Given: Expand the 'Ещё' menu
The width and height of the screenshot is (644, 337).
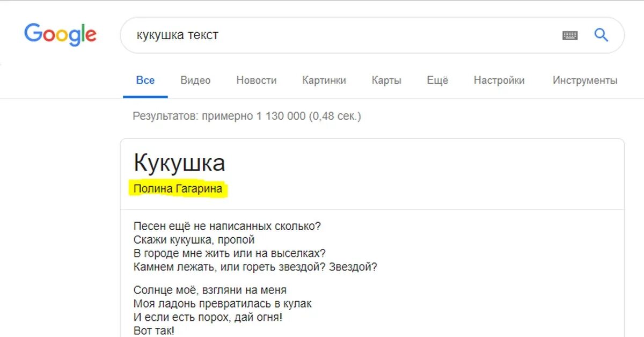Looking at the screenshot, I should tap(437, 80).
